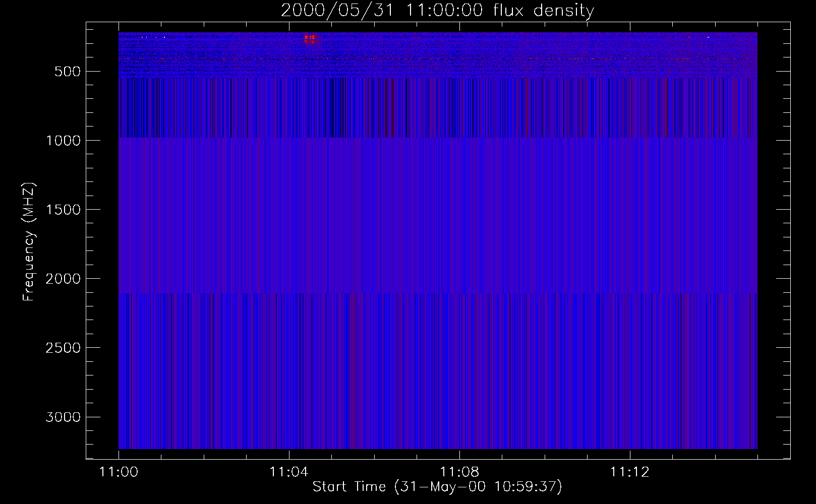Click the plot title "2000/05/31 11:00:00 flux density"
The image size is (816, 504).
437,10
